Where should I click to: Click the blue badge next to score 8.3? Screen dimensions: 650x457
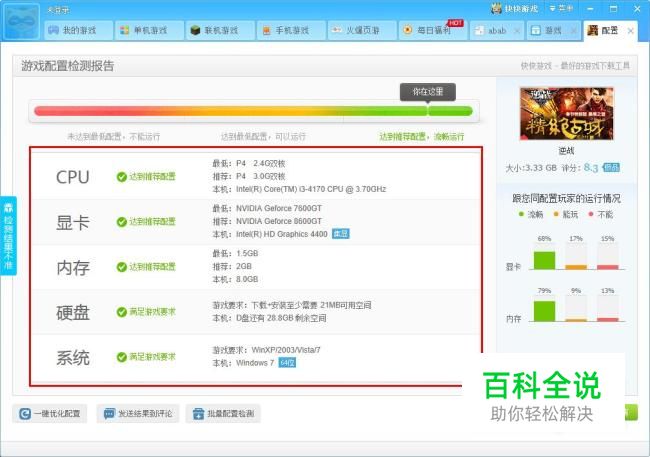pyautogui.click(x=611, y=168)
